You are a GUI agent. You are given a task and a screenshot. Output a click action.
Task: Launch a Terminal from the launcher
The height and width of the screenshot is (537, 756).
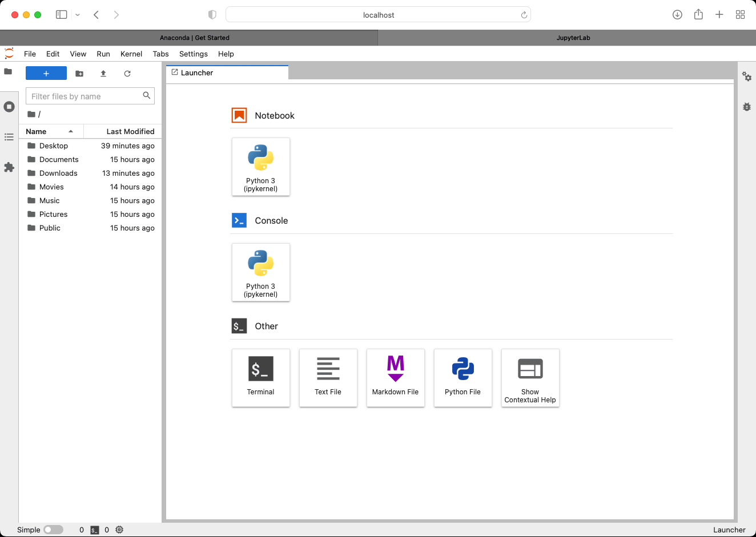[x=260, y=377]
